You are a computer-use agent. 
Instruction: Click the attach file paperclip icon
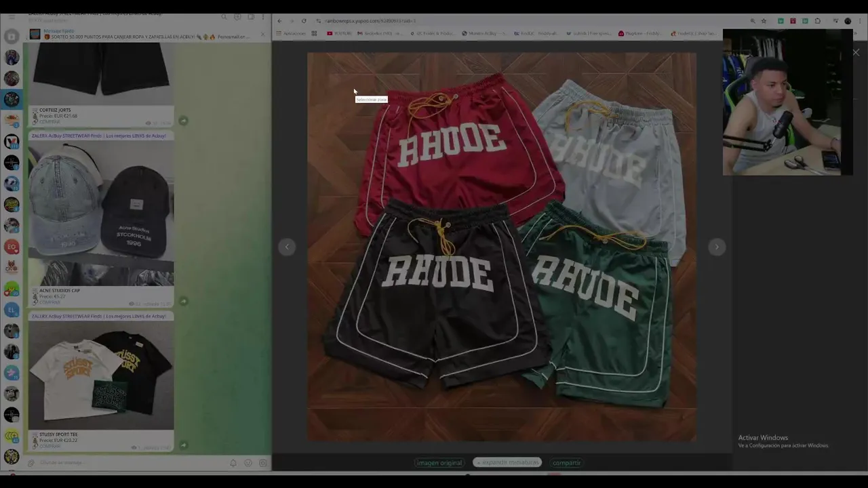[31, 463]
